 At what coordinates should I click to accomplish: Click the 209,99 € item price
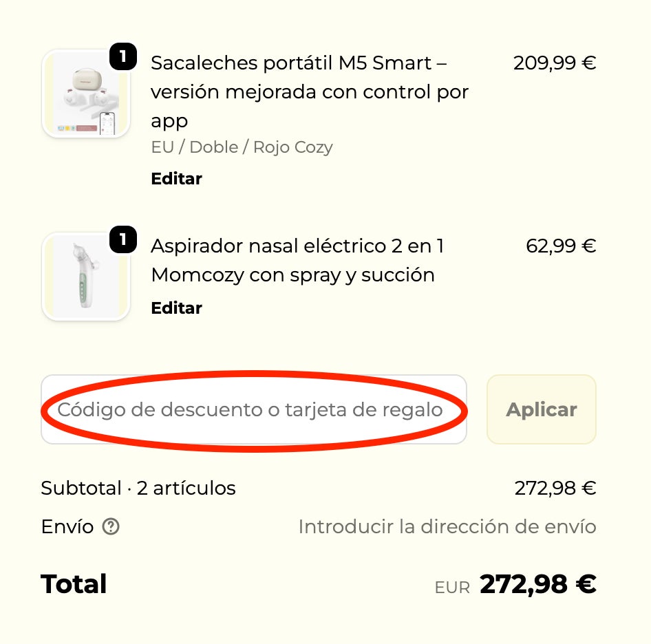(554, 63)
